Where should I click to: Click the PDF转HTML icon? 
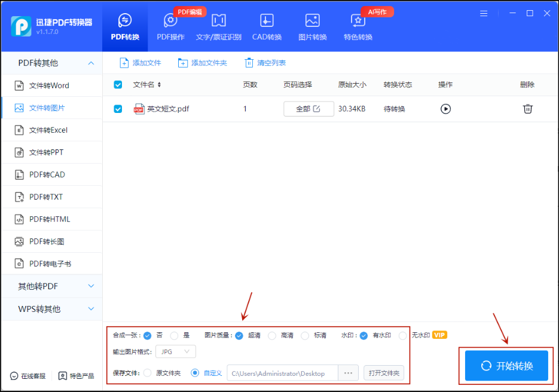(x=19, y=219)
